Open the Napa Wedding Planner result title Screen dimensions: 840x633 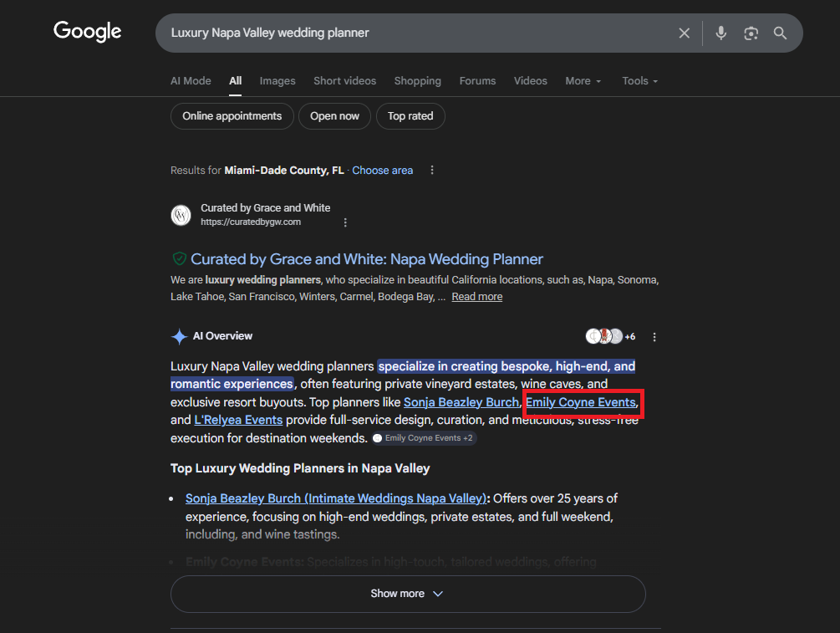[367, 259]
